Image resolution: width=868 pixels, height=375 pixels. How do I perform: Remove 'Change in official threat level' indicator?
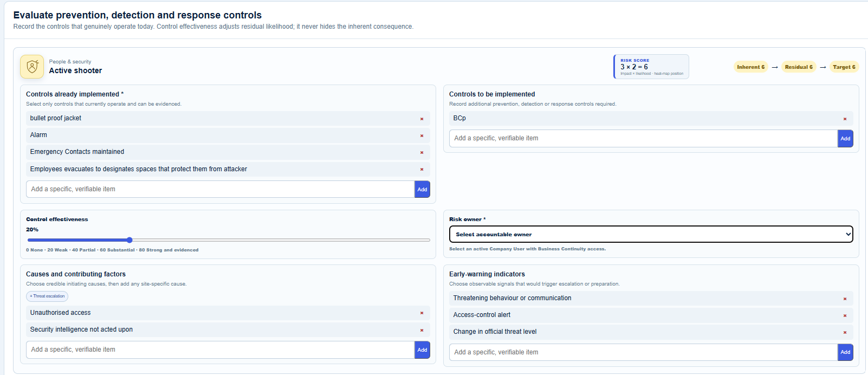[x=845, y=332]
